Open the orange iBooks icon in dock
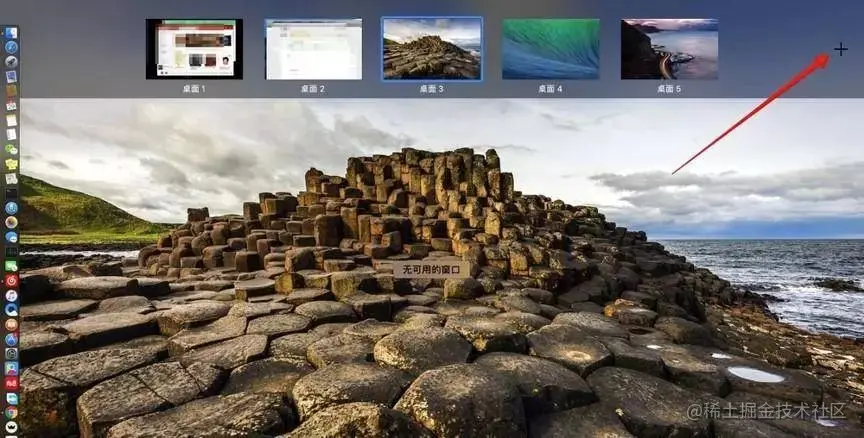 point(12,324)
